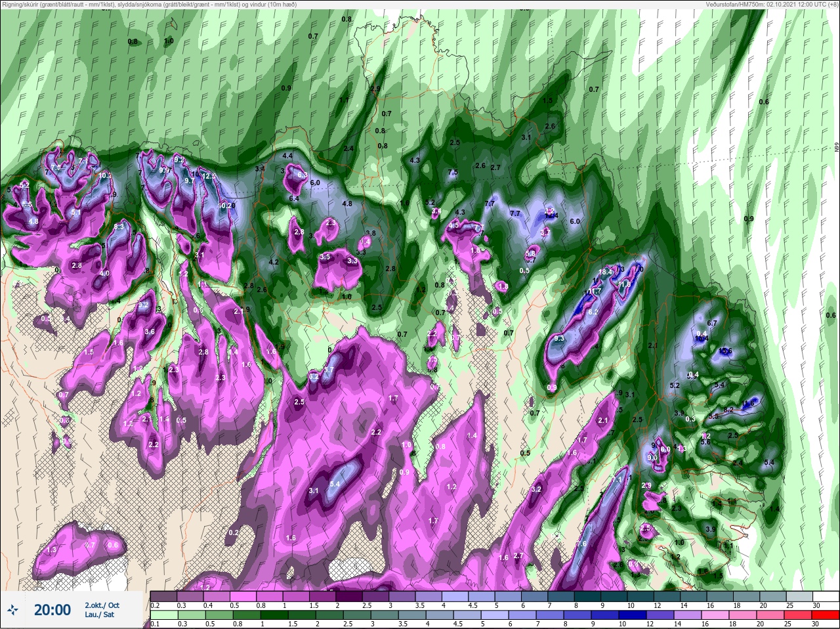Click the '8.3' precipitation value on map
Viewport: 840px width, 629px height.
pyautogui.click(x=119, y=227)
